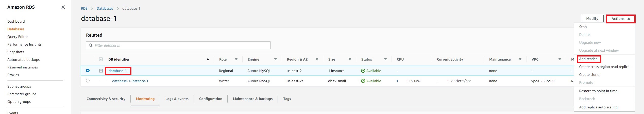Image resolution: width=644 pixels, height=114 pixels.
Task: Open Automated backups in sidebar
Action: tap(23, 60)
